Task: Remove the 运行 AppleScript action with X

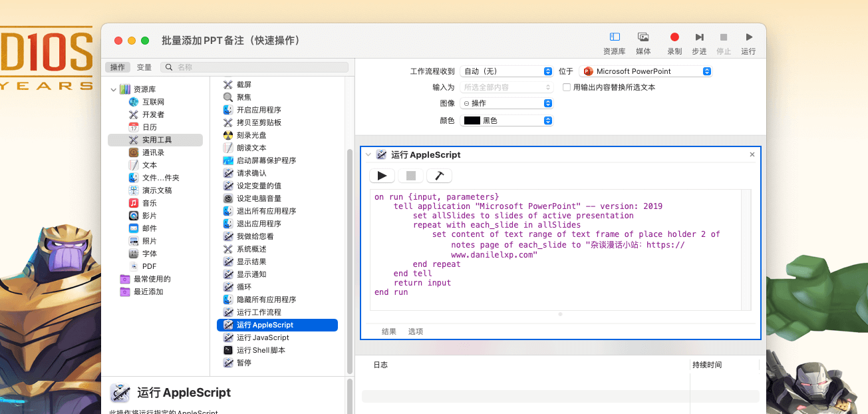Action: pos(752,154)
